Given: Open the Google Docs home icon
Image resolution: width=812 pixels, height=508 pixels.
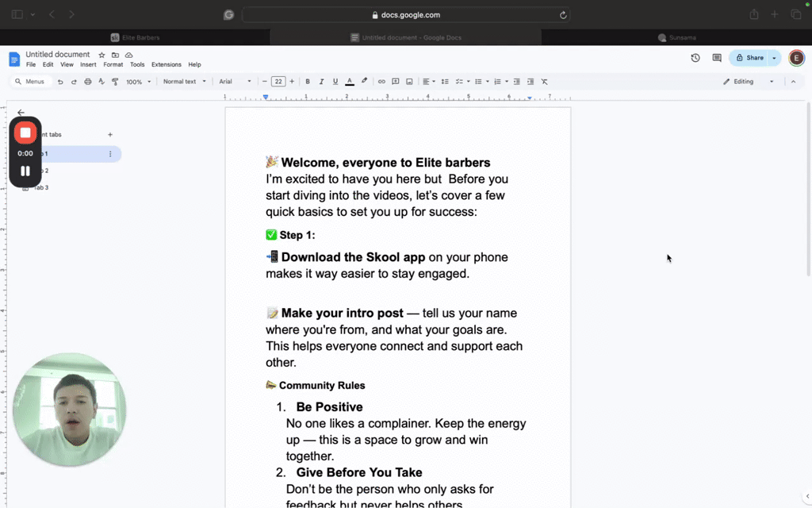Looking at the screenshot, I should (x=14, y=59).
